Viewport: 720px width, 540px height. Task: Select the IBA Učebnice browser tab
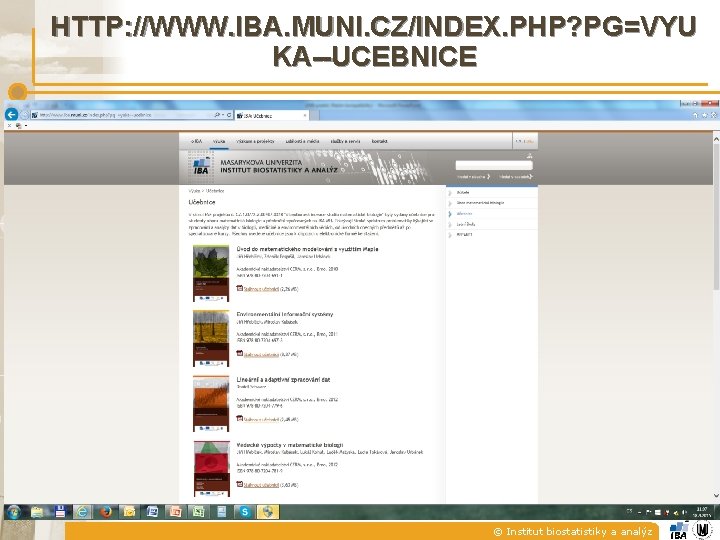click(271, 116)
